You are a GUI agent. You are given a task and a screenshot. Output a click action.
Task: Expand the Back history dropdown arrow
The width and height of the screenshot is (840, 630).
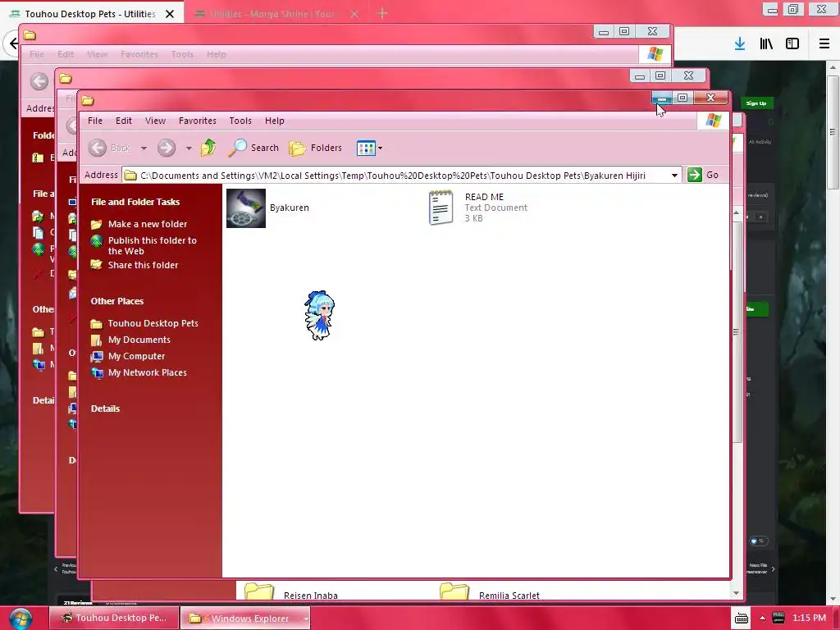[144, 148]
